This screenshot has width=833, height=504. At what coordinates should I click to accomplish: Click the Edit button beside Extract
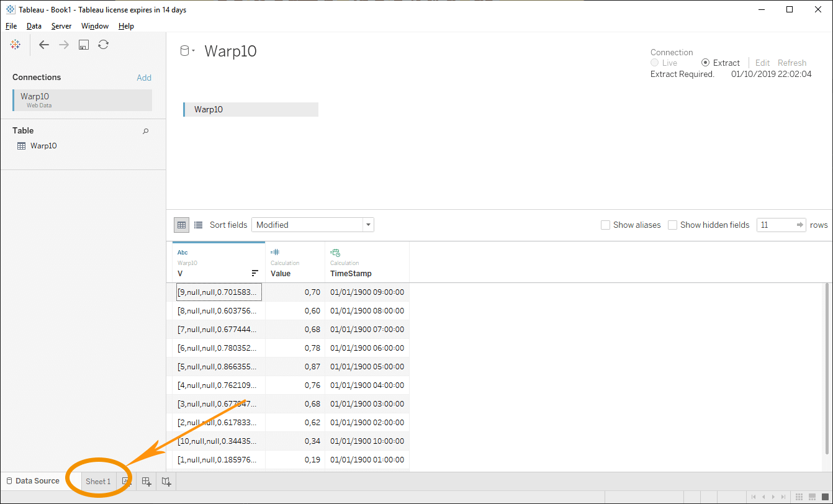[x=762, y=63]
